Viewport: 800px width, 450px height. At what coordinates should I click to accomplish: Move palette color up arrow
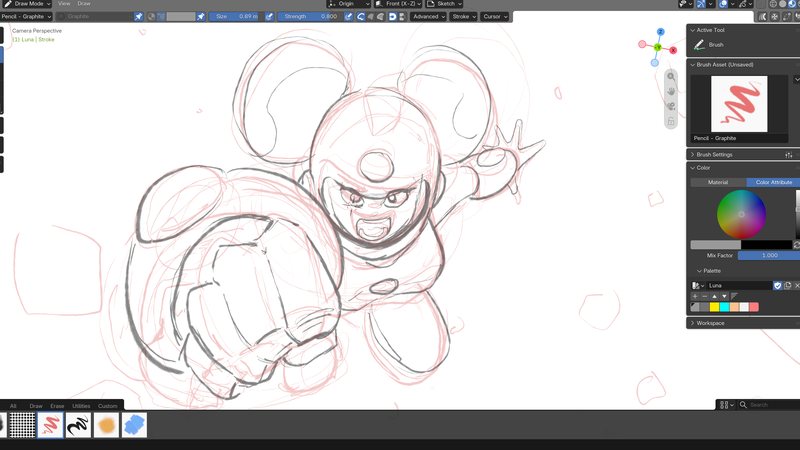tap(714, 296)
